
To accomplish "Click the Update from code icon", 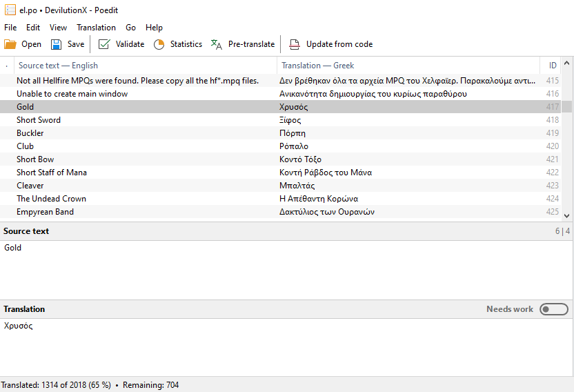I will click(295, 44).
